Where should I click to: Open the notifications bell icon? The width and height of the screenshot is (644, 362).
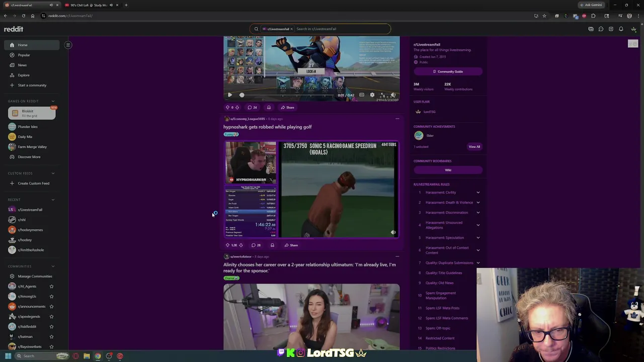coord(621,29)
